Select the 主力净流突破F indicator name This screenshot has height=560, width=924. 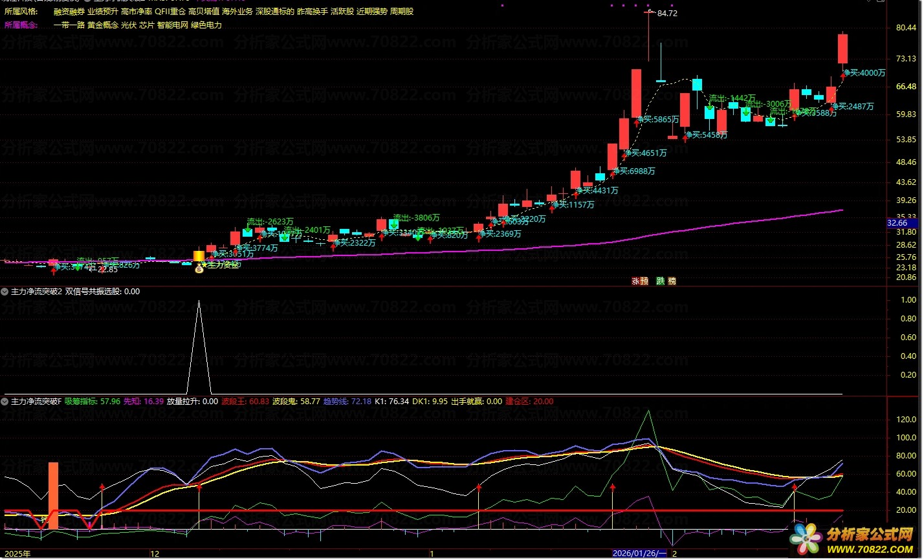click(36, 402)
